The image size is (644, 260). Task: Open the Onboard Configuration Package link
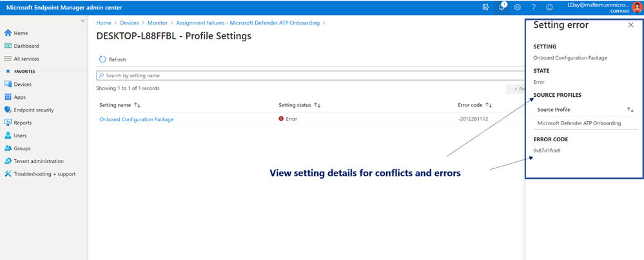[x=137, y=119]
